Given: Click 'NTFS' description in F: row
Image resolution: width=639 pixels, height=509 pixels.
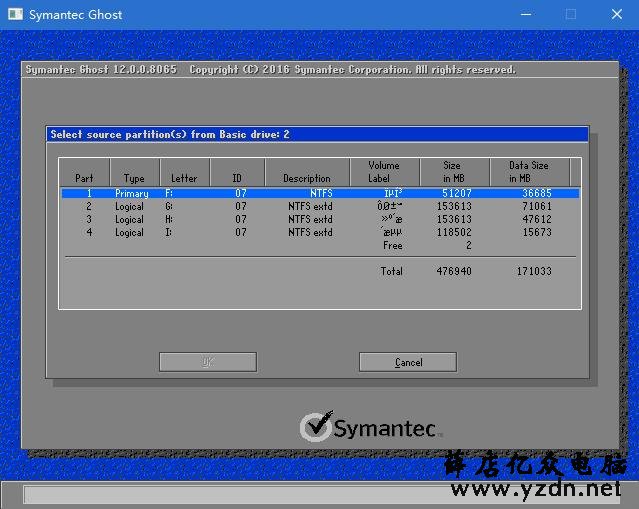Looking at the screenshot, I should point(321,193).
